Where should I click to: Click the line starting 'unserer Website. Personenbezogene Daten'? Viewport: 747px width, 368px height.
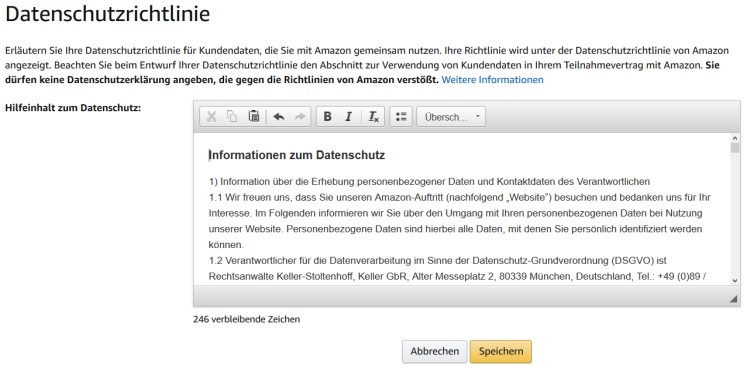pyautogui.click(x=455, y=229)
